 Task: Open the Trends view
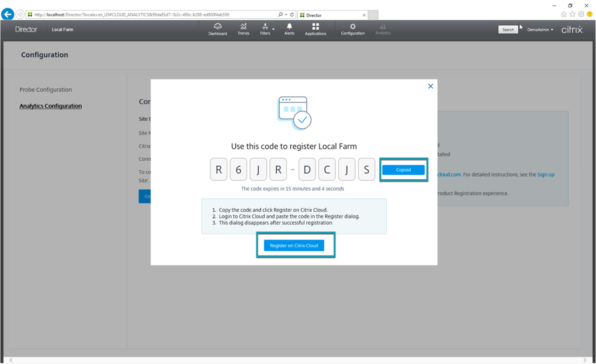(x=243, y=29)
